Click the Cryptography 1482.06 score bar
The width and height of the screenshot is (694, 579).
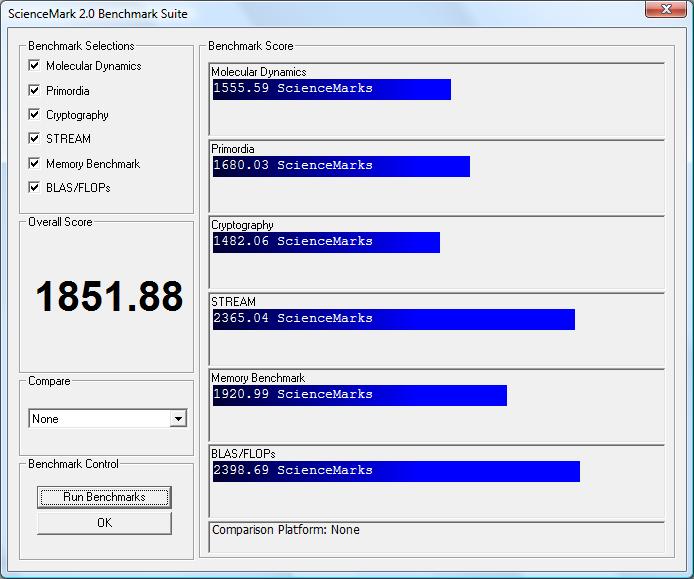click(x=326, y=243)
